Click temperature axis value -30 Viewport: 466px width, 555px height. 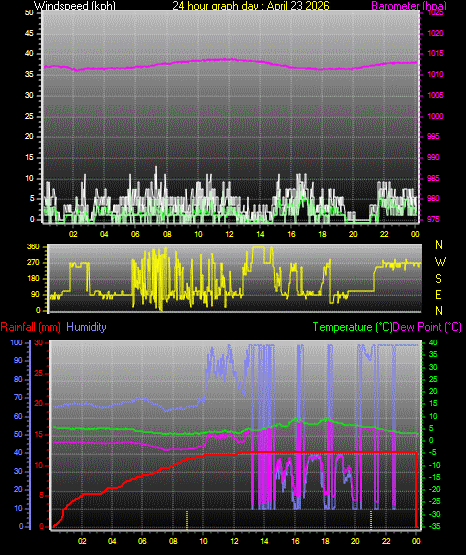coord(435,514)
